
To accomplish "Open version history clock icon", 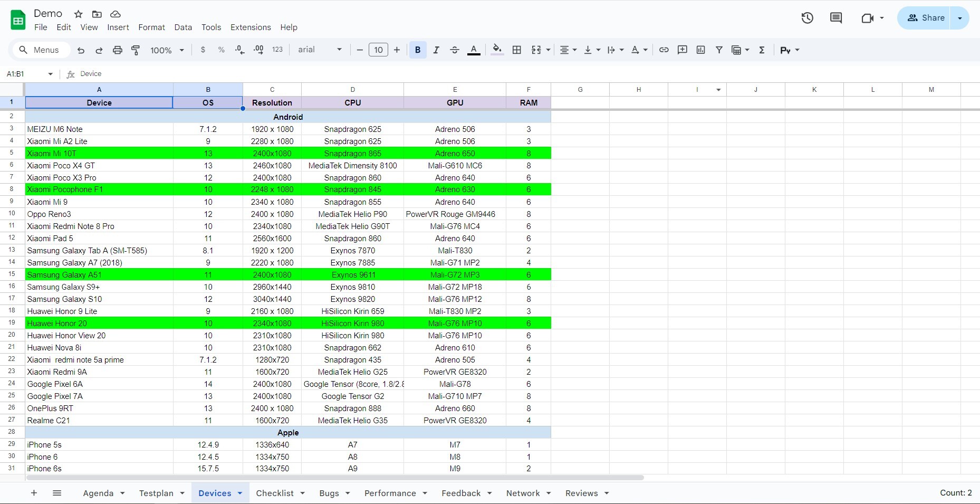I will [x=807, y=18].
